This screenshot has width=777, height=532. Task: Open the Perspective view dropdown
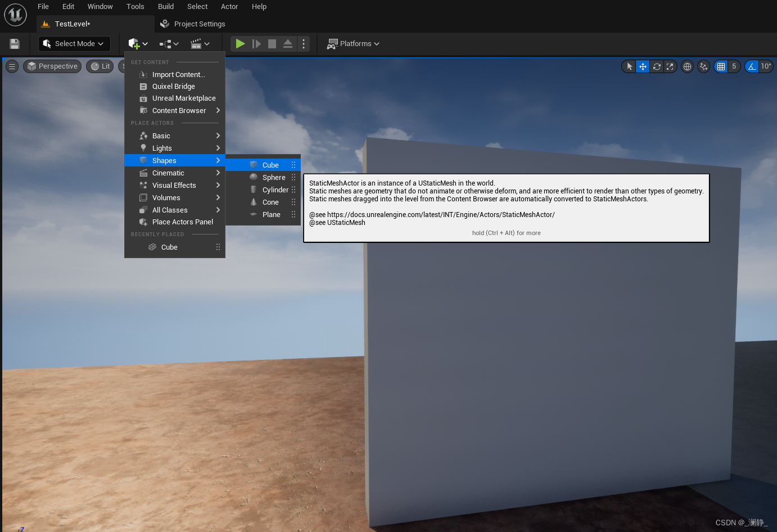(x=52, y=66)
